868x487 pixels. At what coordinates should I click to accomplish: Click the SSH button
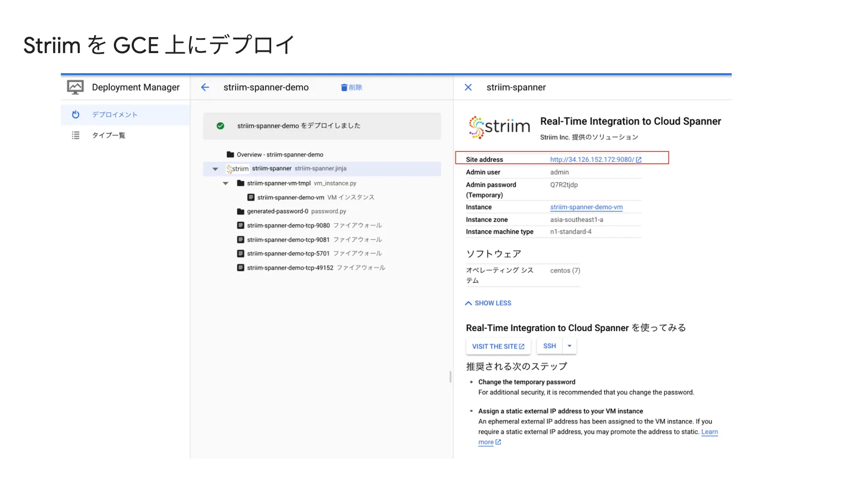(550, 346)
